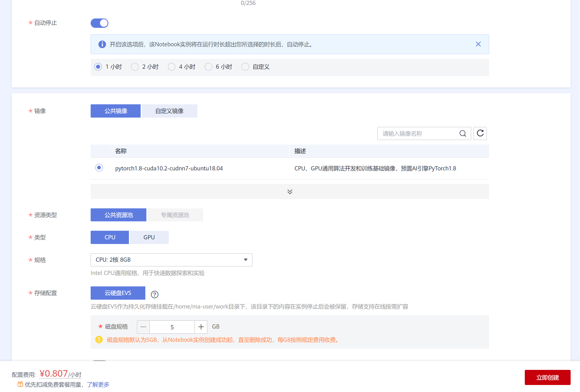Click the EVS storage help question icon
This screenshot has width=580, height=392.
[154, 294]
